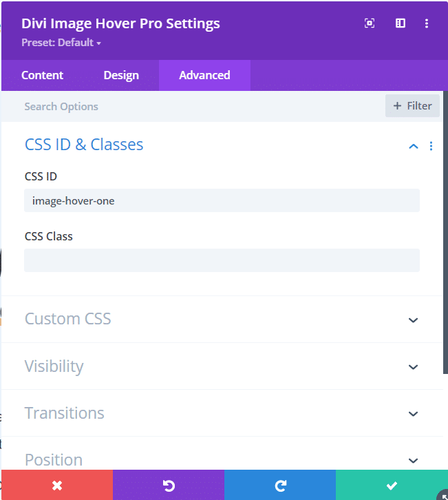The width and height of the screenshot is (448, 500).
Task: Click the empty CSS Class input field
Action: click(x=222, y=260)
